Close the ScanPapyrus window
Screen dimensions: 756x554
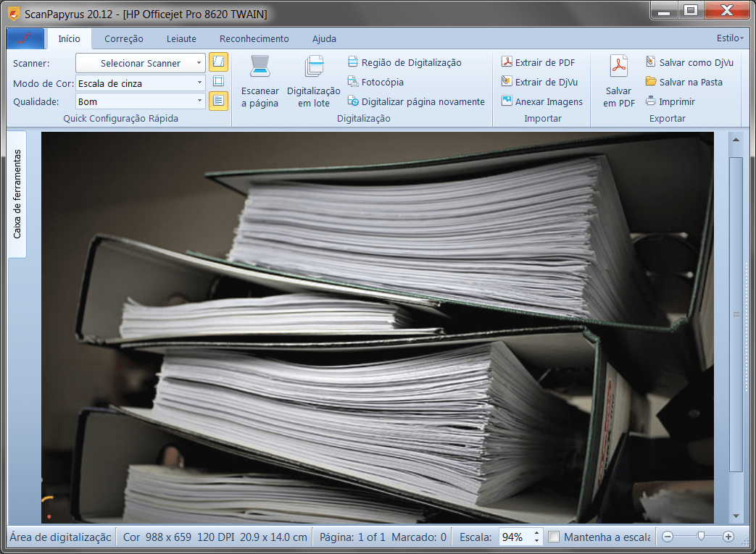[726, 11]
